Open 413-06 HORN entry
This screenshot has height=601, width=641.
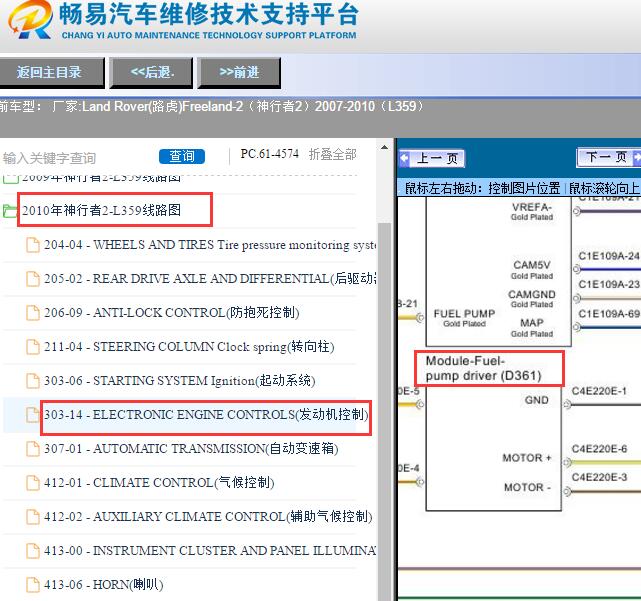104,584
